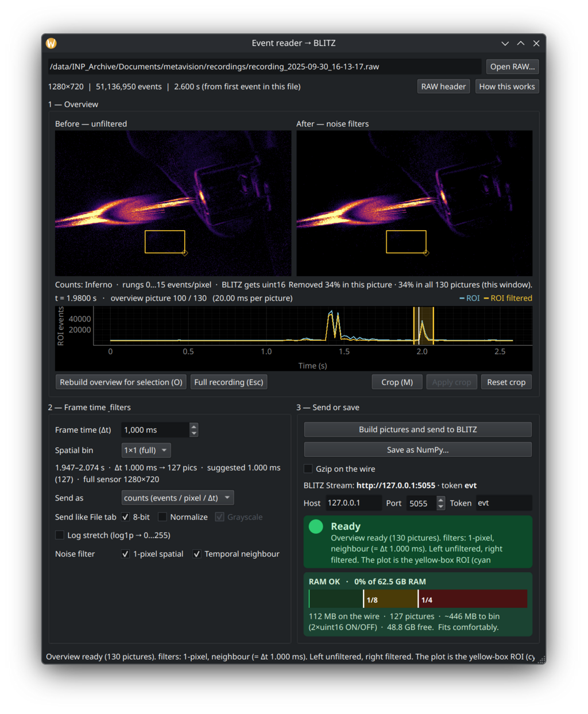Open the Spatial bin dropdown

146,451
